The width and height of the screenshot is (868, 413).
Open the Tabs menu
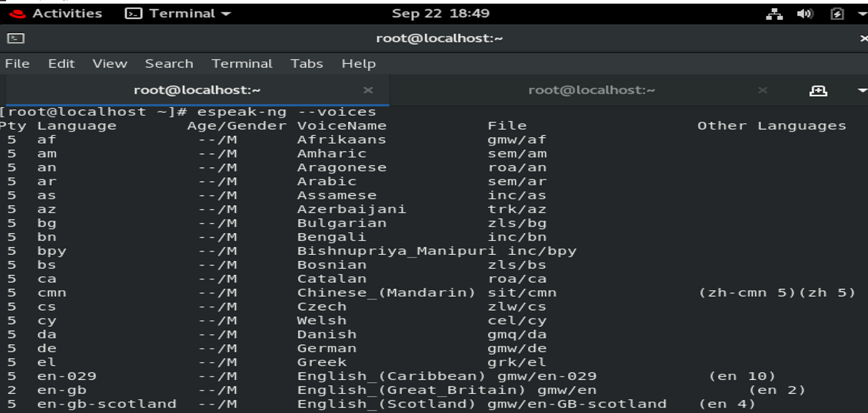[306, 63]
